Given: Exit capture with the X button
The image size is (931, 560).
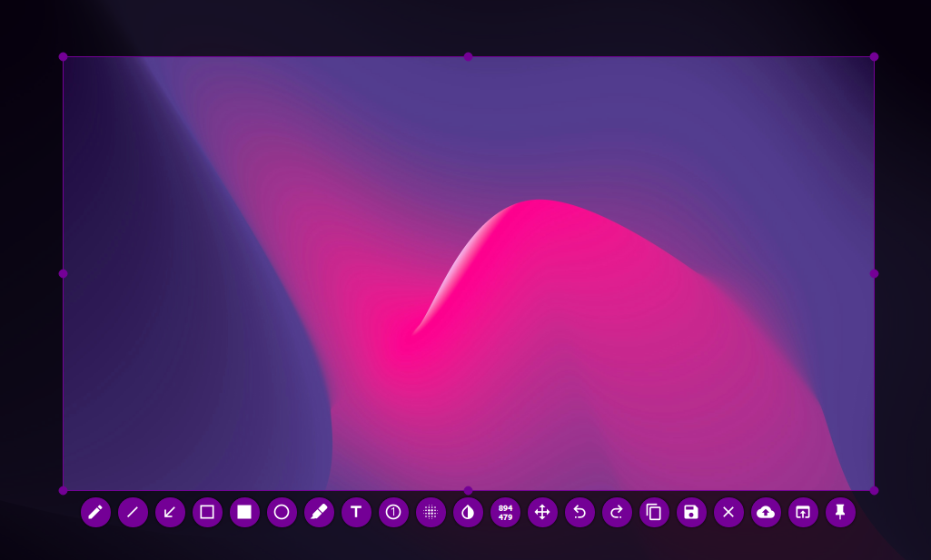Looking at the screenshot, I should coord(728,512).
